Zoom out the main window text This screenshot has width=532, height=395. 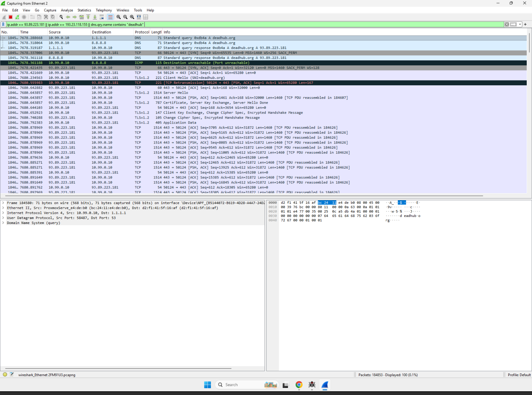[125, 17]
